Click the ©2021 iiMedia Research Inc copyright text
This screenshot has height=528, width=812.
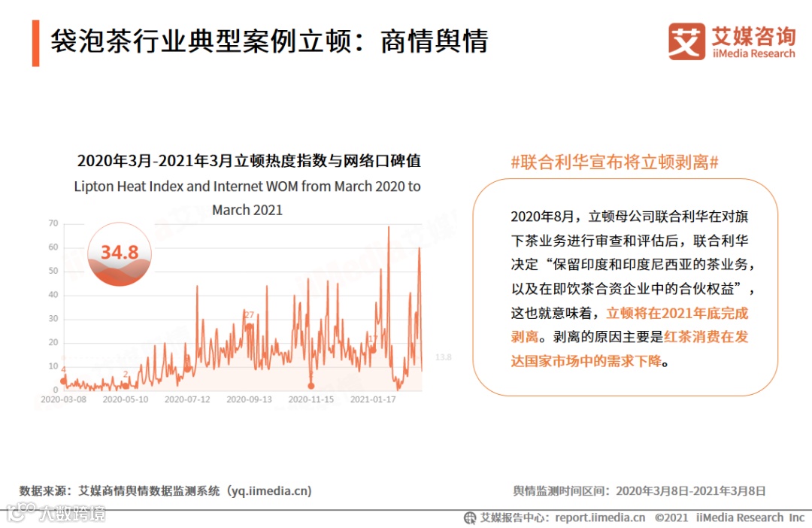[729, 517]
